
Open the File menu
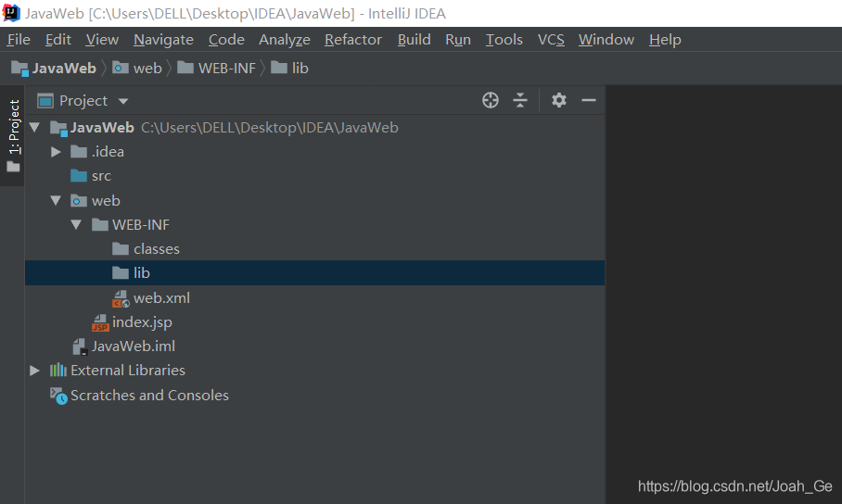(19, 40)
